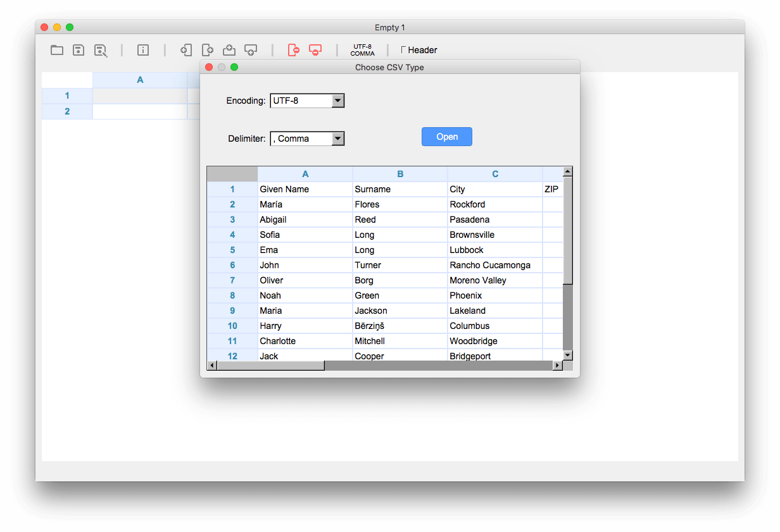Insert a row above icon
Image resolution: width=780 pixels, height=532 pixels.
click(229, 50)
